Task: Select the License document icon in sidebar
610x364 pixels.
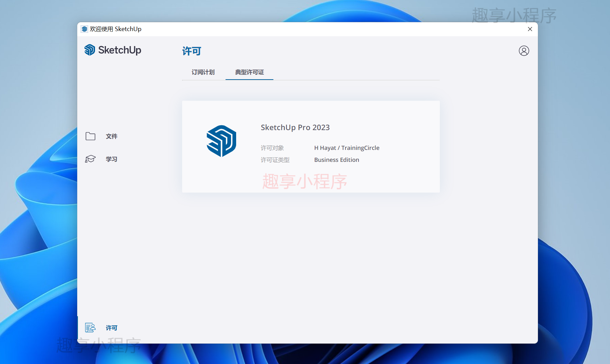Action: point(90,327)
